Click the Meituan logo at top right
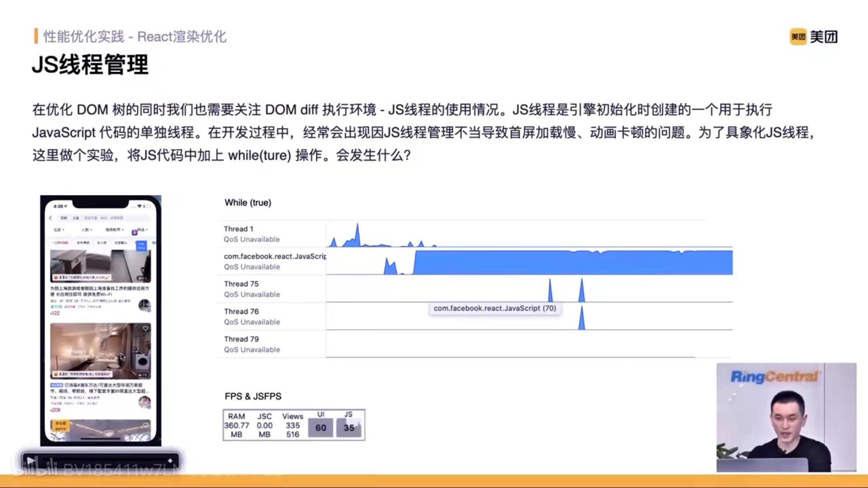Viewport: 868px width, 488px height. coord(813,37)
